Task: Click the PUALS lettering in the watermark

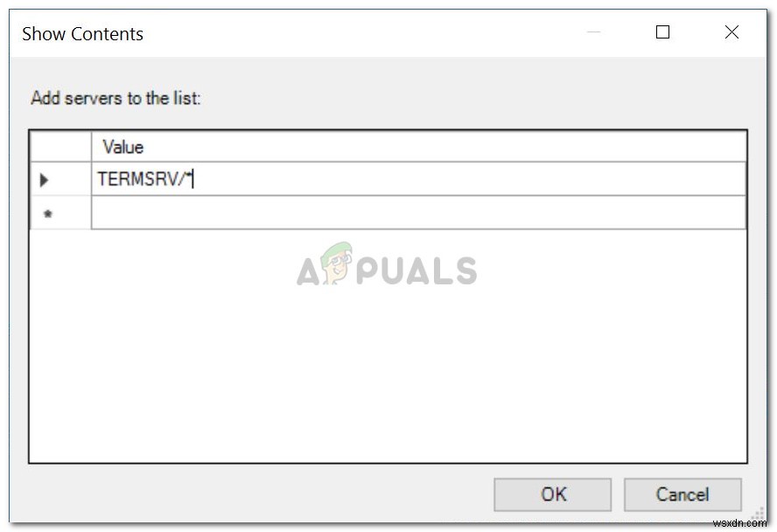Action: [416, 270]
